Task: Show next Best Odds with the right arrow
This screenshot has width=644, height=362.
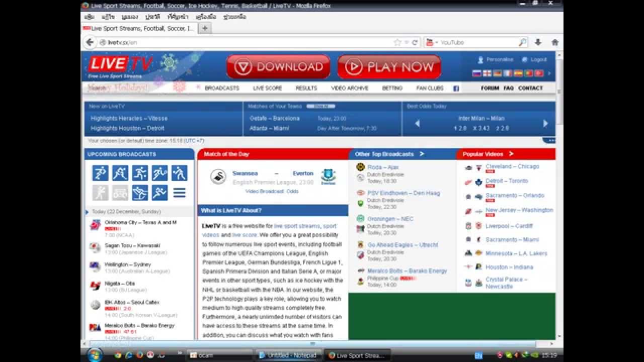Action: [545, 123]
